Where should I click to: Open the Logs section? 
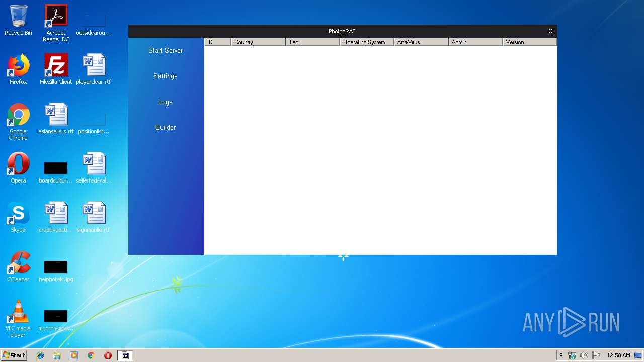tap(166, 102)
